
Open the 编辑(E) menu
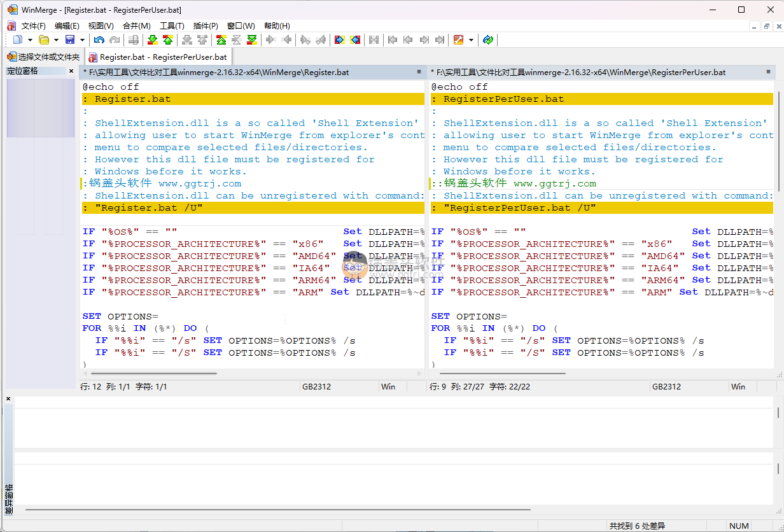pyautogui.click(x=67, y=26)
